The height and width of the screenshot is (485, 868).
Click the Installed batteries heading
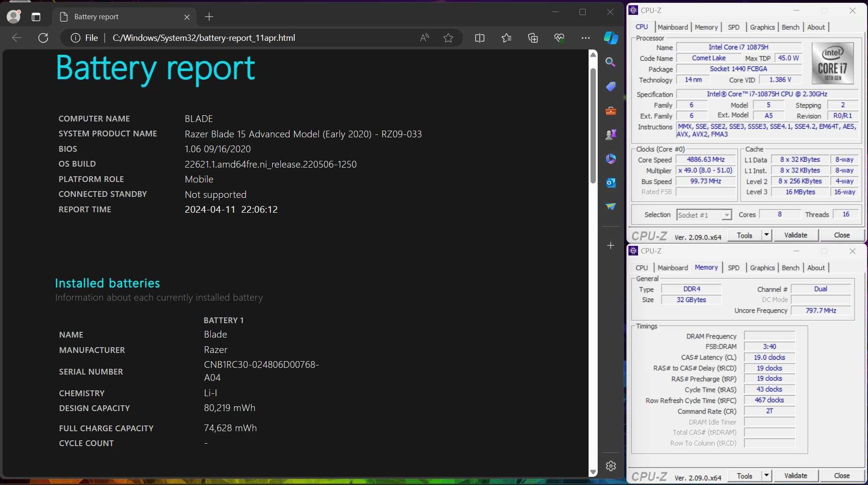tap(108, 283)
